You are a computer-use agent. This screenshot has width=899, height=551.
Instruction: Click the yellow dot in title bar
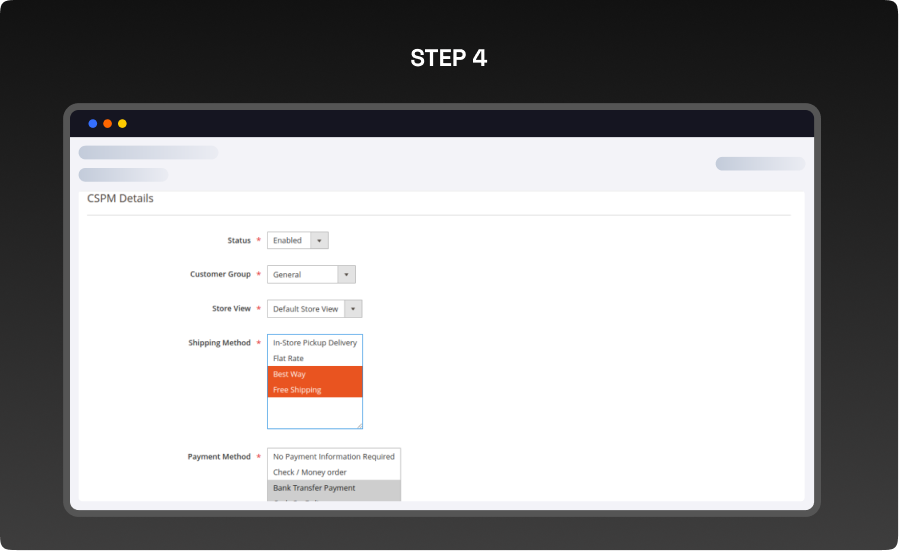tap(122, 124)
